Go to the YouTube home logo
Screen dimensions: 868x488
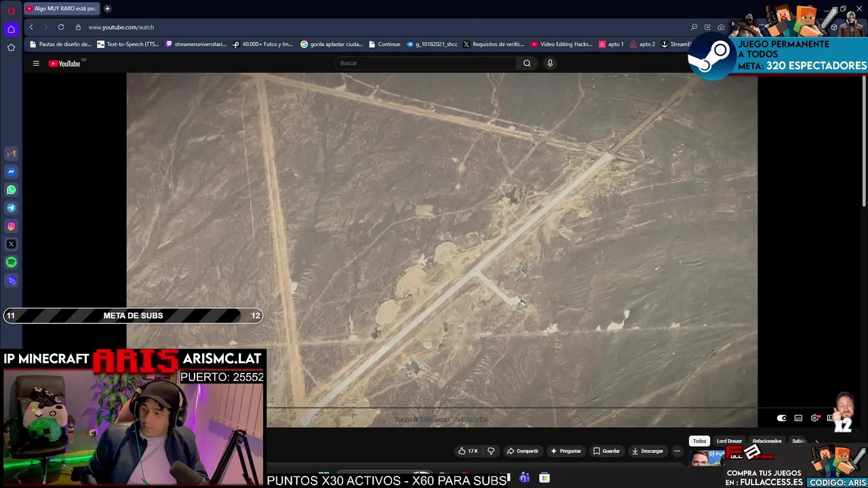click(66, 63)
